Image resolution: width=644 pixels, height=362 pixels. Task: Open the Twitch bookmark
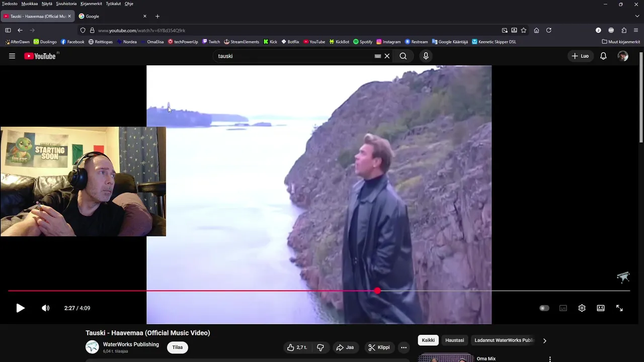tap(211, 42)
